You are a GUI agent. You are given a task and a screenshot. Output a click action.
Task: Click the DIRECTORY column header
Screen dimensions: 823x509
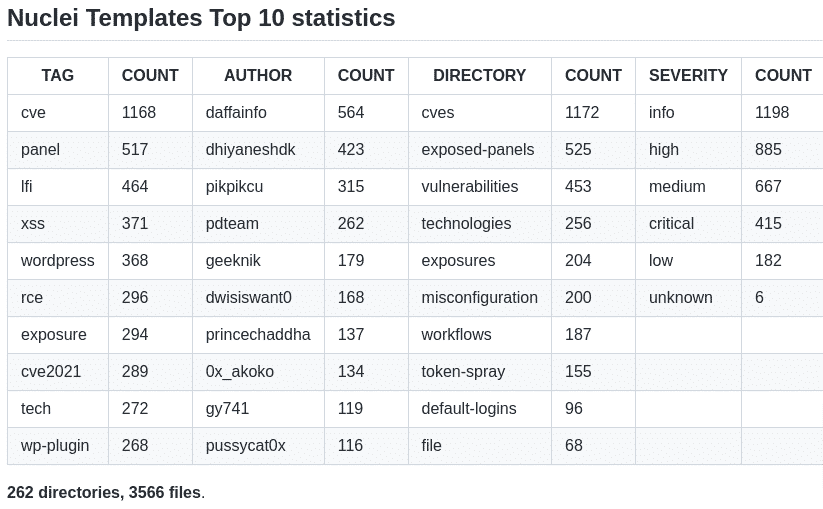479,75
